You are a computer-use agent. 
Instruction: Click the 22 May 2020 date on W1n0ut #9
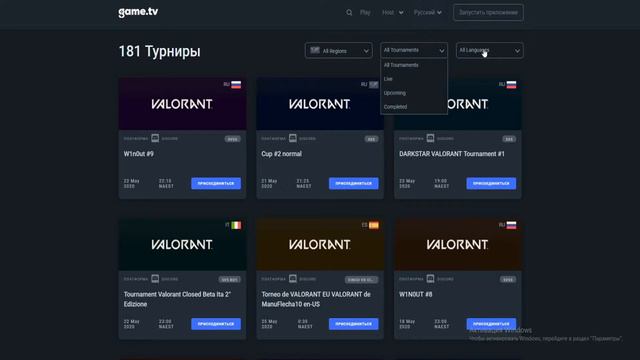coord(132,183)
